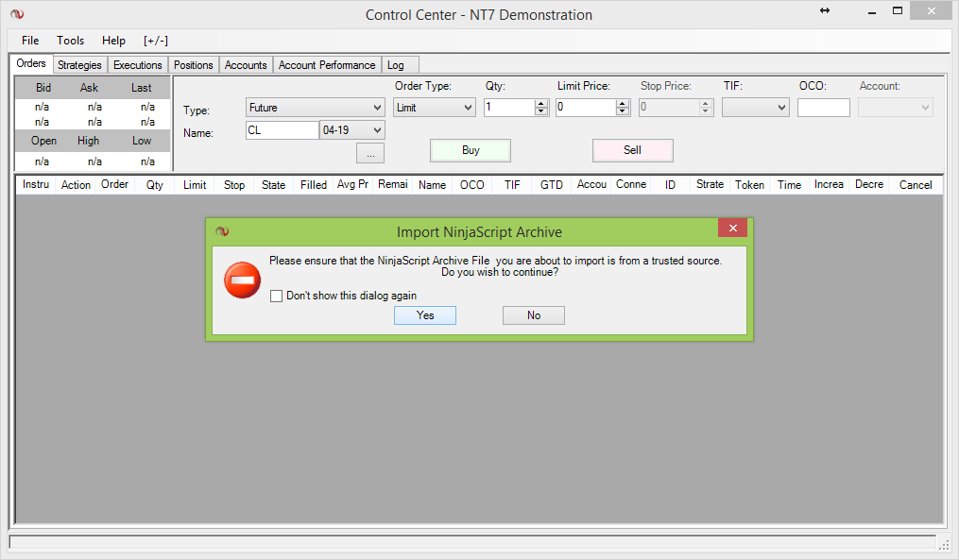Click the TIF column header in grid
This screenshot has height=560, width=959.
512,185
